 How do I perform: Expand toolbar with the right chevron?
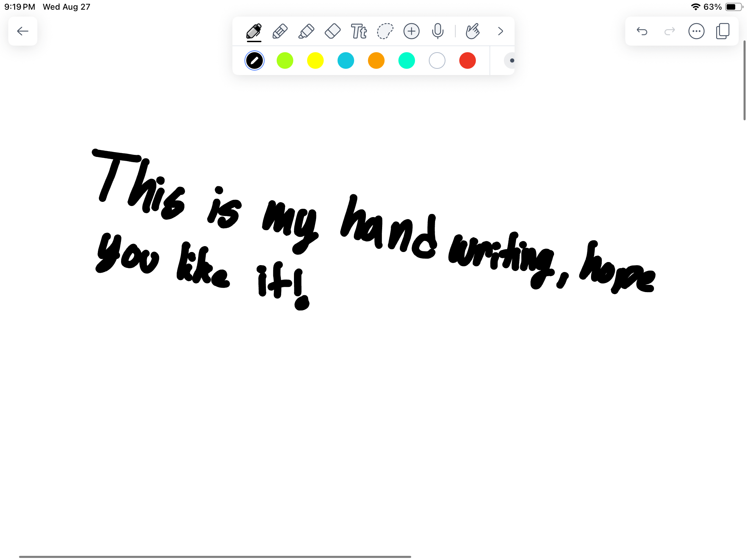click(x=500, y=31)
